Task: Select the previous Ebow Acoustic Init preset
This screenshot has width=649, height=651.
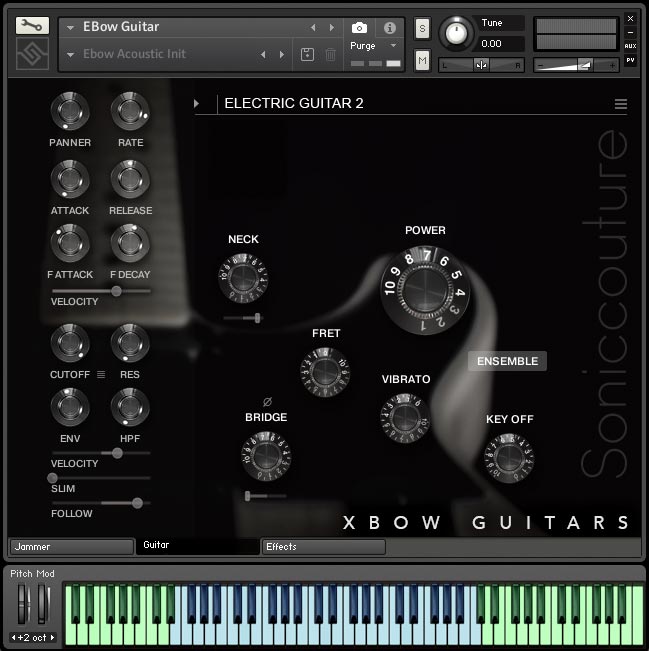Action: [263, 54]
